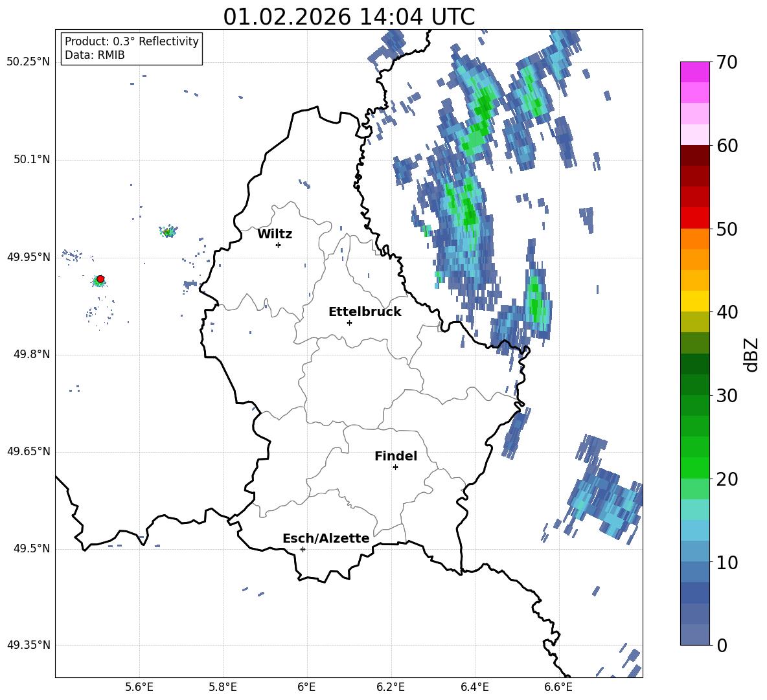767x700 pixels.
Task: Click the 'Product: 0.3° Reflectivity' label
Action: 132,41
